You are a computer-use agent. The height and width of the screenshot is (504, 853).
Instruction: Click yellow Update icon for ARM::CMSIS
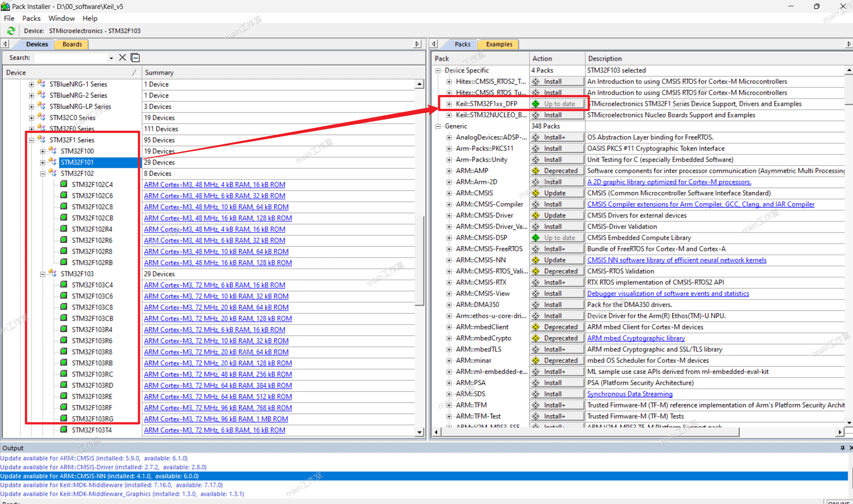pos(536,193)
